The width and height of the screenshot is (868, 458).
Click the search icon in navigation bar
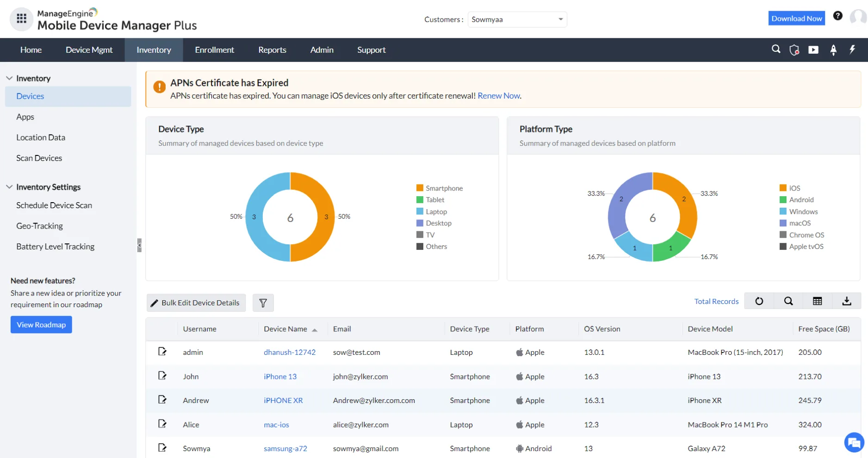[x=776, y=49]
